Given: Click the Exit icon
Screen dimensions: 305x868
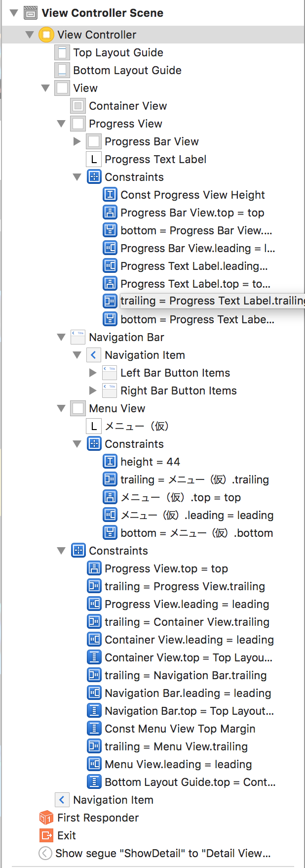Looking at the screenshot, I should [x=46, y=835].
